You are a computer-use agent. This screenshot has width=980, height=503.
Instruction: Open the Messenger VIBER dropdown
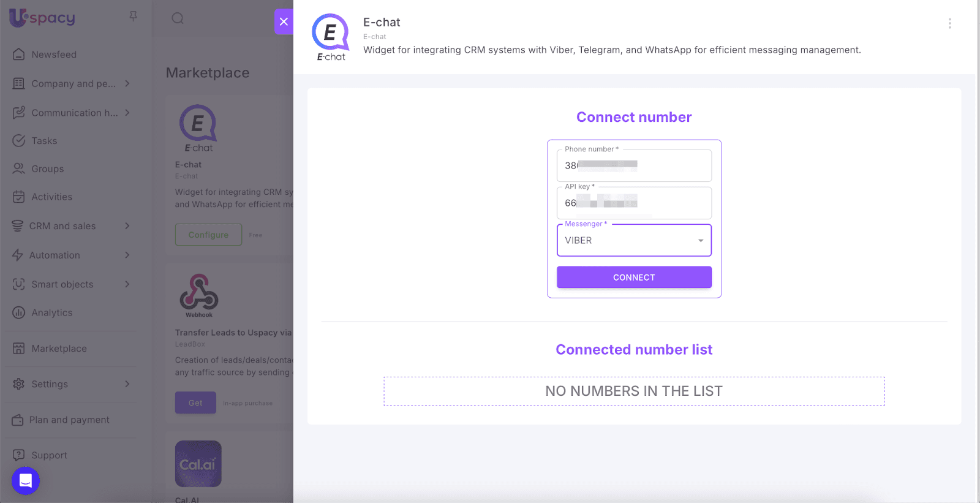coord(634,240)
